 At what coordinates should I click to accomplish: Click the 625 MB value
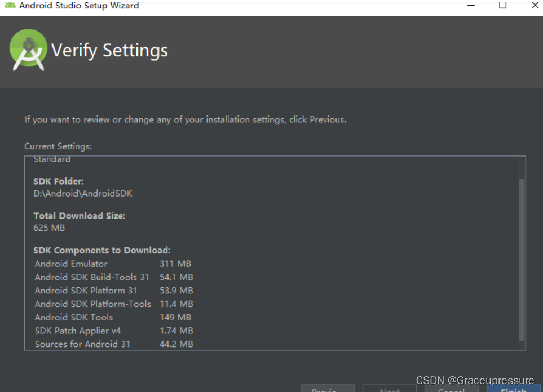[x=49, y=228]
